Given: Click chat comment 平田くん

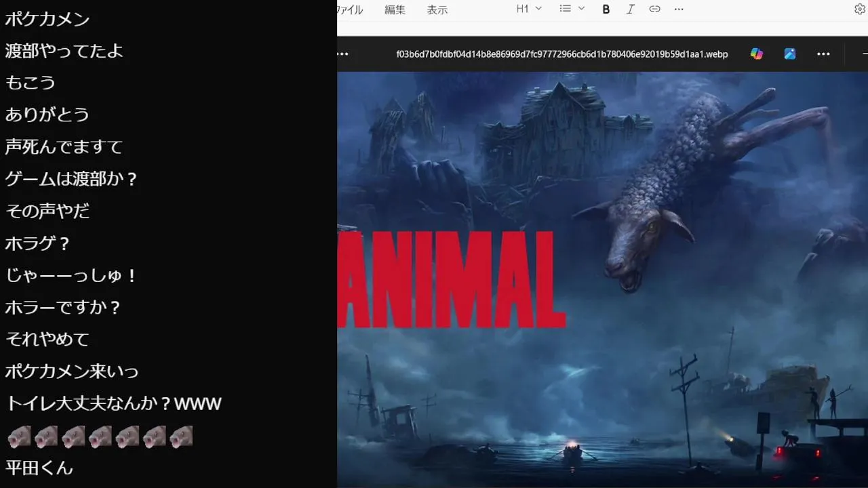Looking at the screenshot, I should pyautogui.click(x=39, y=468).
